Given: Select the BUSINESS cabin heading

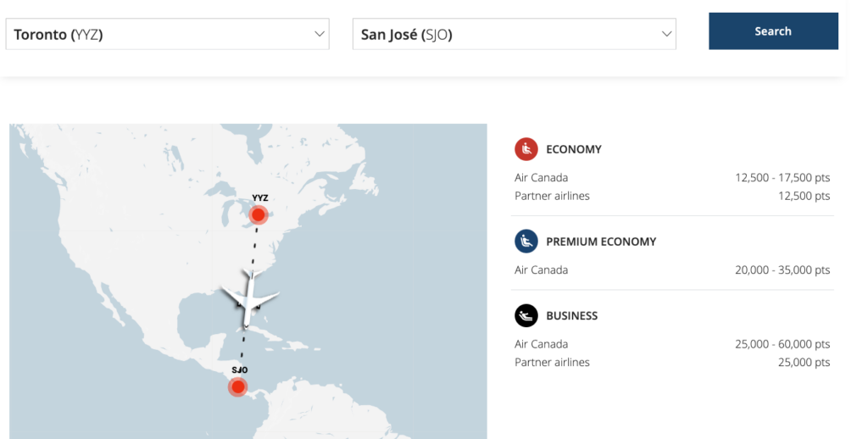Looking at the screenshot, I should [571, 316].
